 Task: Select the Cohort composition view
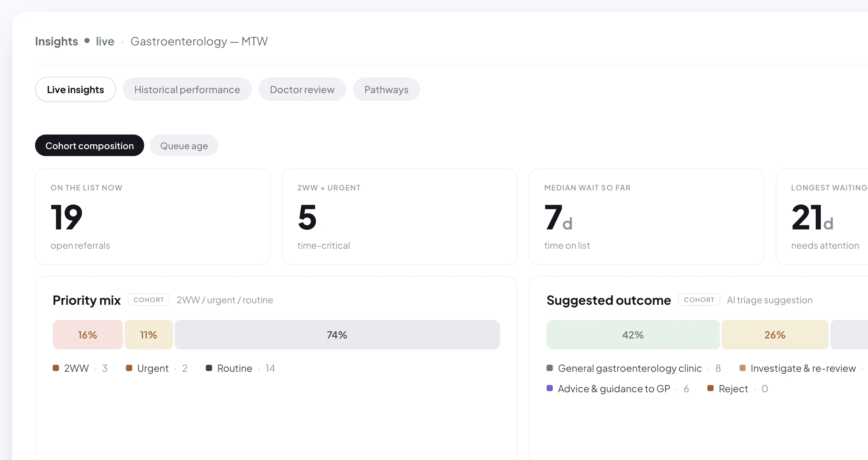(89, 145)
